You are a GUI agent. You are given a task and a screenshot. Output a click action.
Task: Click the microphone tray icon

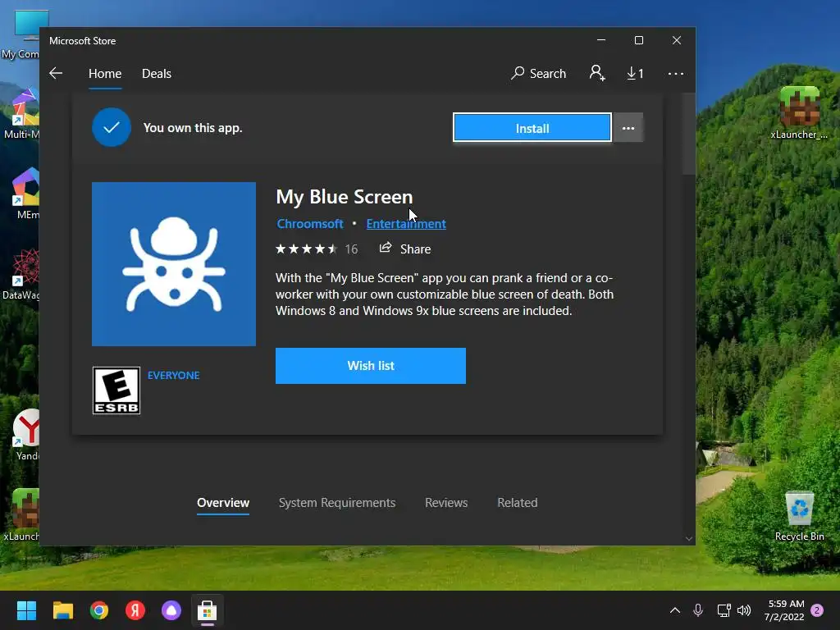pyautogui.click(x=698, y=610)
